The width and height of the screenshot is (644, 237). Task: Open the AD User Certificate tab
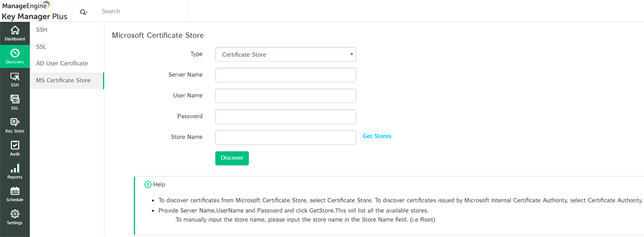[x=61, y=63]
